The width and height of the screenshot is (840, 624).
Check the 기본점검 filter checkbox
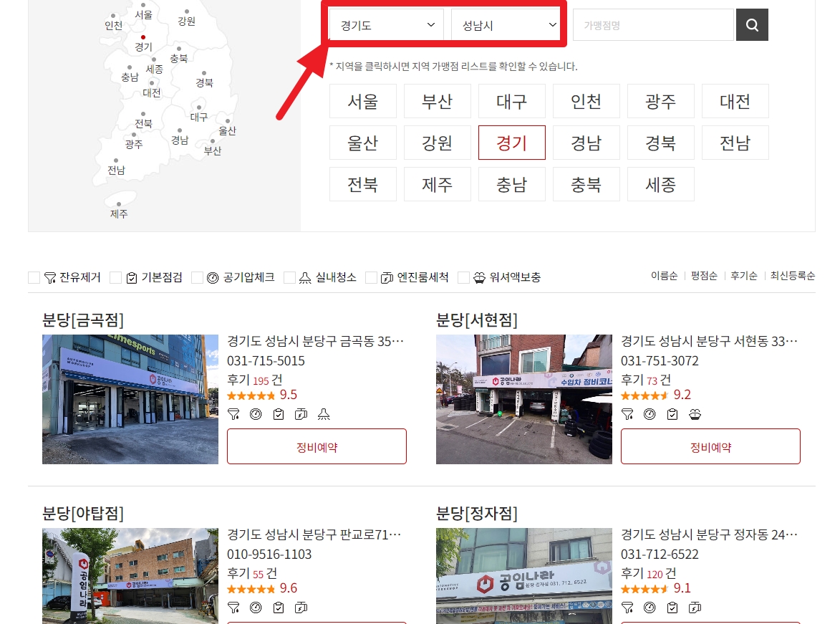pyautogui.click(x=115, y=277)
